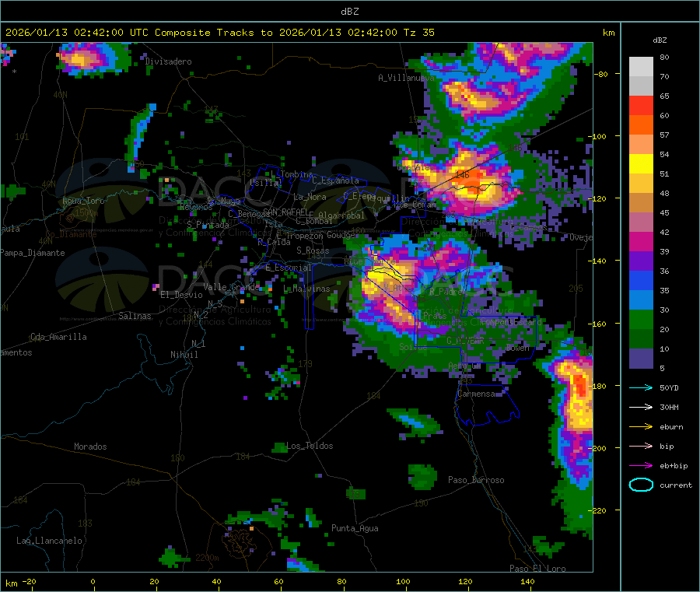Pick the bright yellow 51 dBZ swatch
This screenshot has width=700, height=592.
click(x=641, y=164)
